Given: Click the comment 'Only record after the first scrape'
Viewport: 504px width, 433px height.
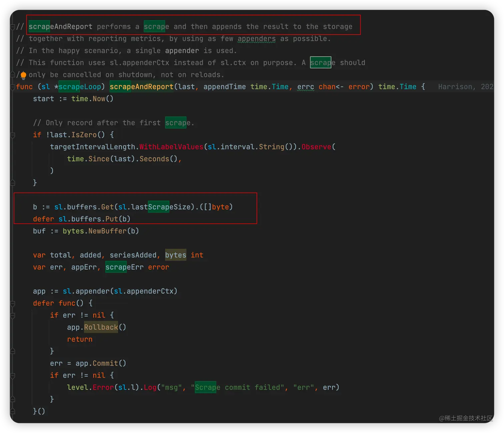Looking at the screenshot, I should click(113, 123).
